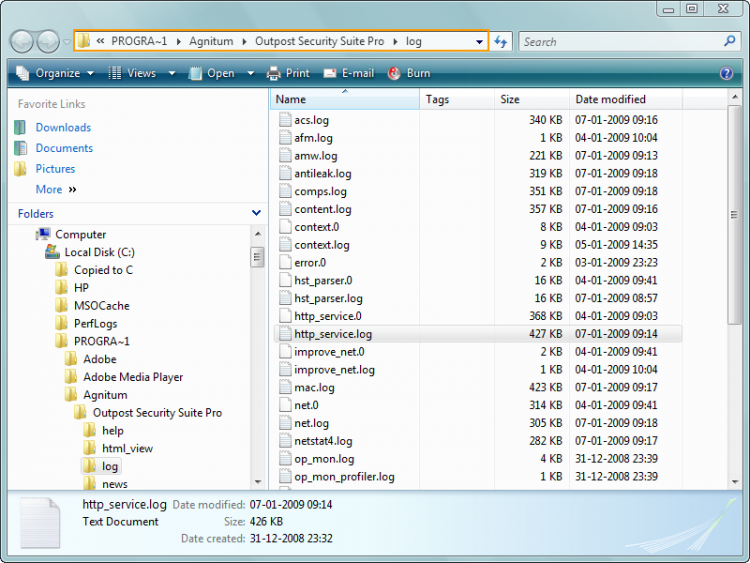Click the comps.log file icon

click(285, 191)
